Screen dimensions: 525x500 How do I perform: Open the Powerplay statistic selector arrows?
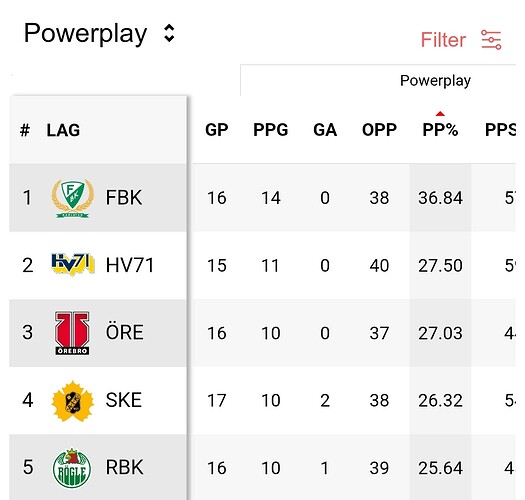pos(169,33)
